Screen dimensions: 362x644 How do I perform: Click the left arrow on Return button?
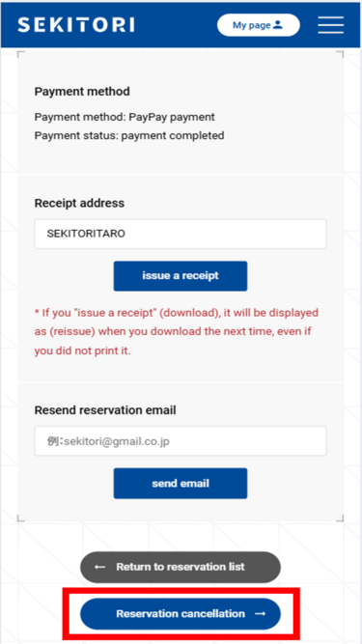click(99, 567)
